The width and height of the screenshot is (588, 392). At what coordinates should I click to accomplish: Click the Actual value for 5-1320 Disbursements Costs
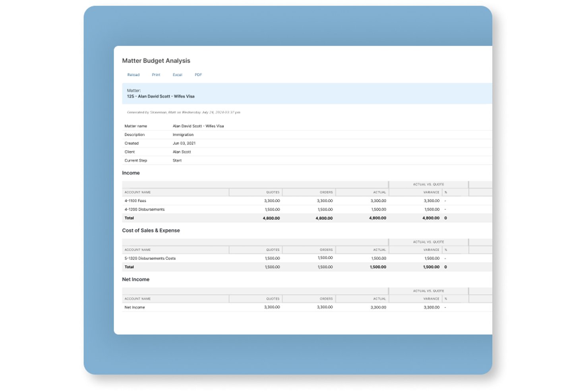379,259
